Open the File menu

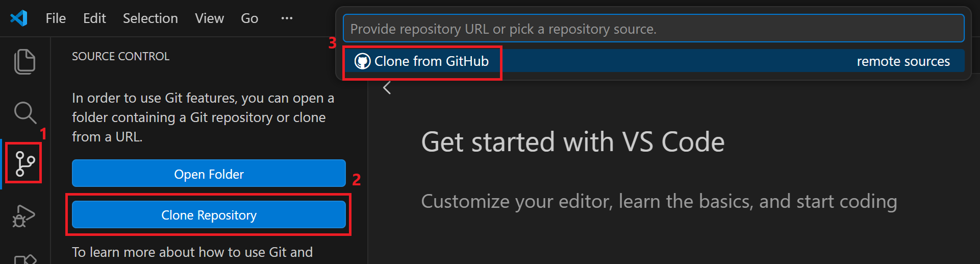tap(56, 18)
